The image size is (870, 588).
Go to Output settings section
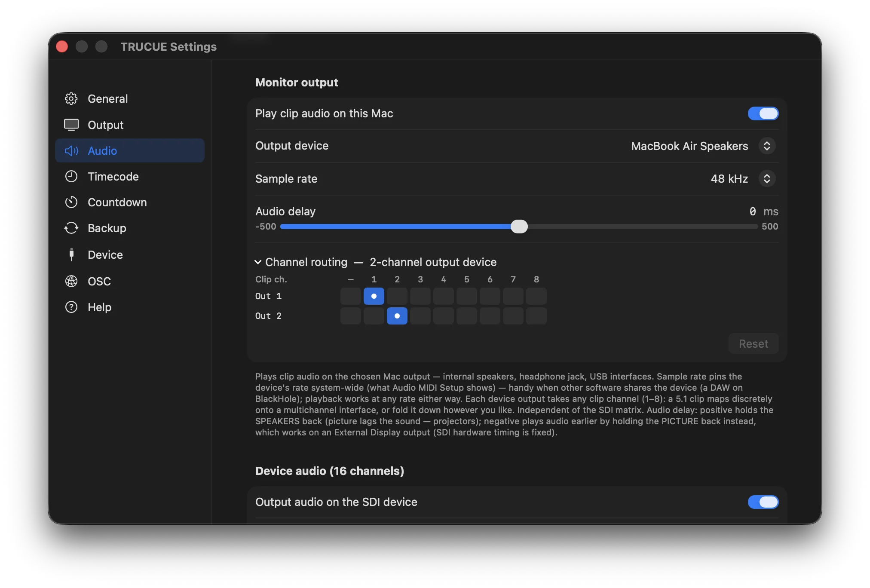click(130, 125)
